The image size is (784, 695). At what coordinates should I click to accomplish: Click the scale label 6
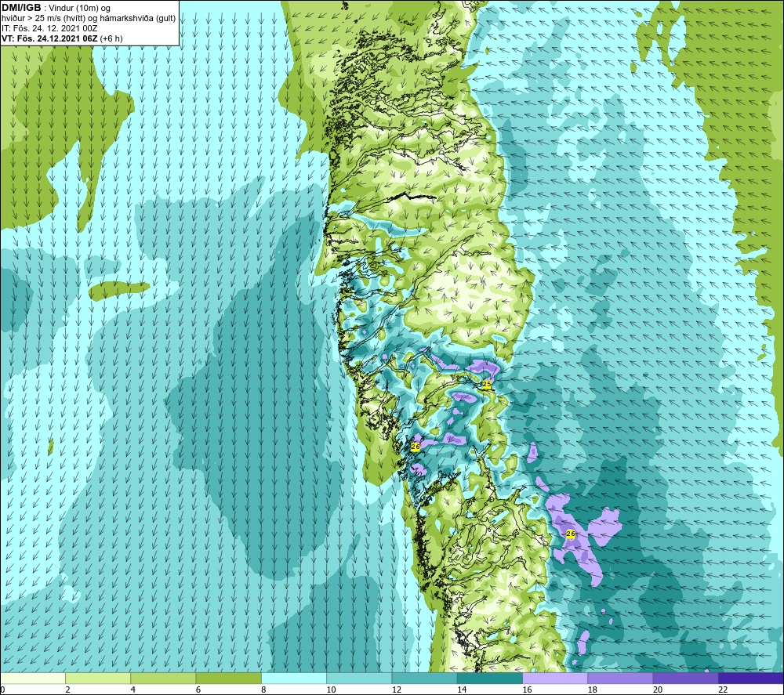[198, 690]
